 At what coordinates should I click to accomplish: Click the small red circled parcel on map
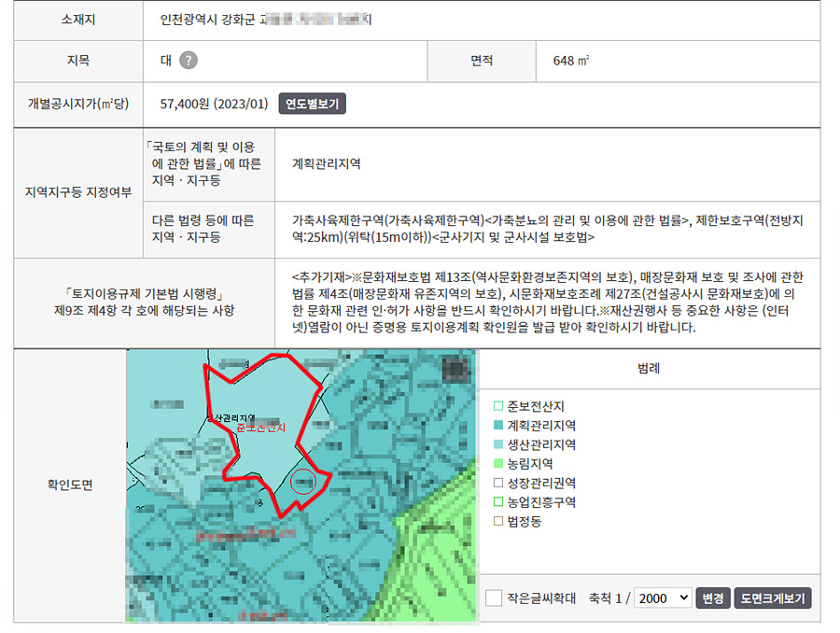(304, 482)
